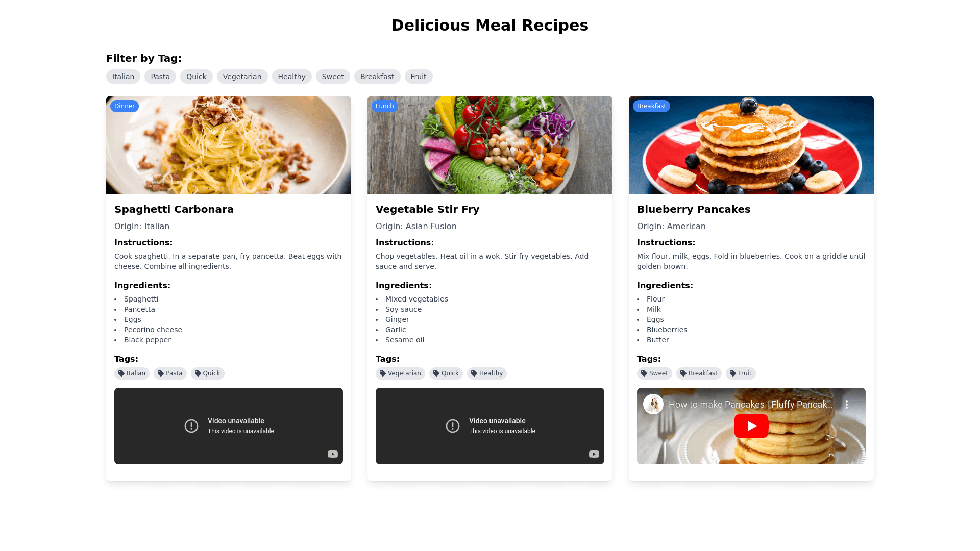
Task: Click the Dinner badge on the spaghetti image
Action: 125,106
